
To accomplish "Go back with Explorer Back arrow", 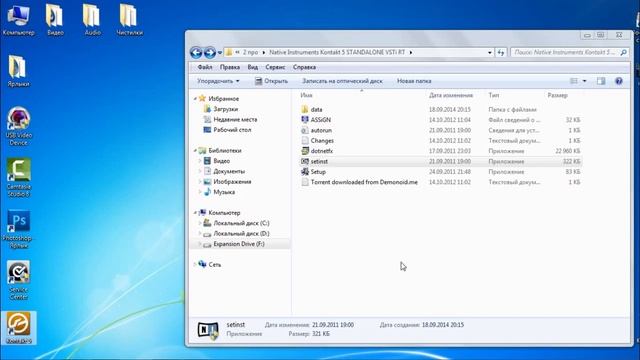I will pyautogui.click(x=196, y=52).
